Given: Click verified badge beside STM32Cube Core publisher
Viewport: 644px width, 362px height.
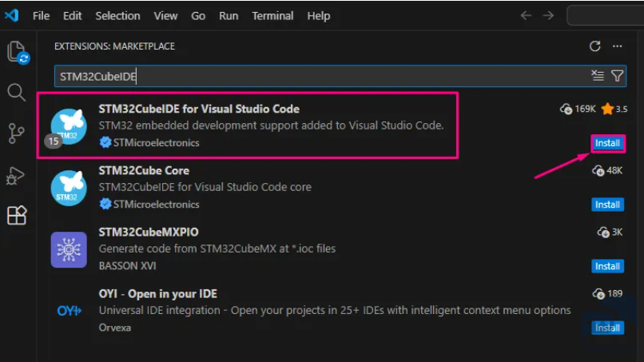Looking at the screenshot, I should tap(105, 204).
